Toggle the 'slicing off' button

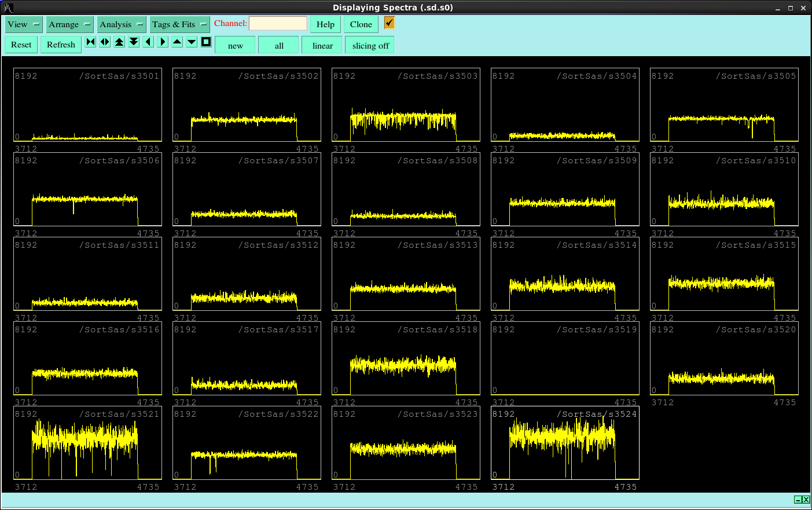coord(370,45)
